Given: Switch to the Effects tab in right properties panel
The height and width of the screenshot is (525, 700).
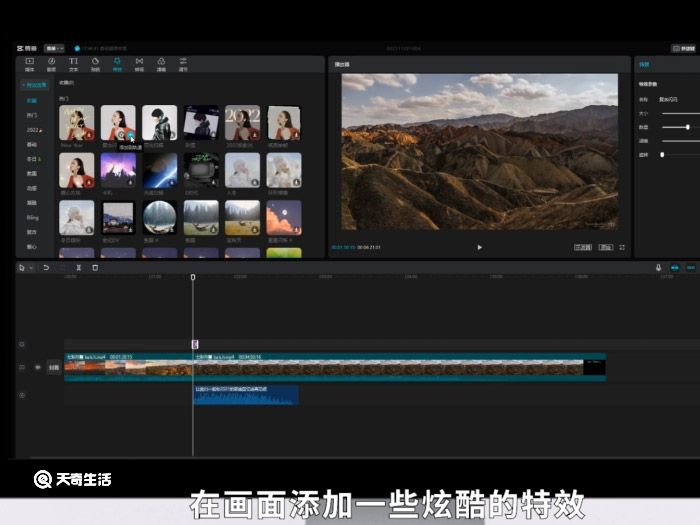Looking at the screenshot, I should click(x=644, y=65).
